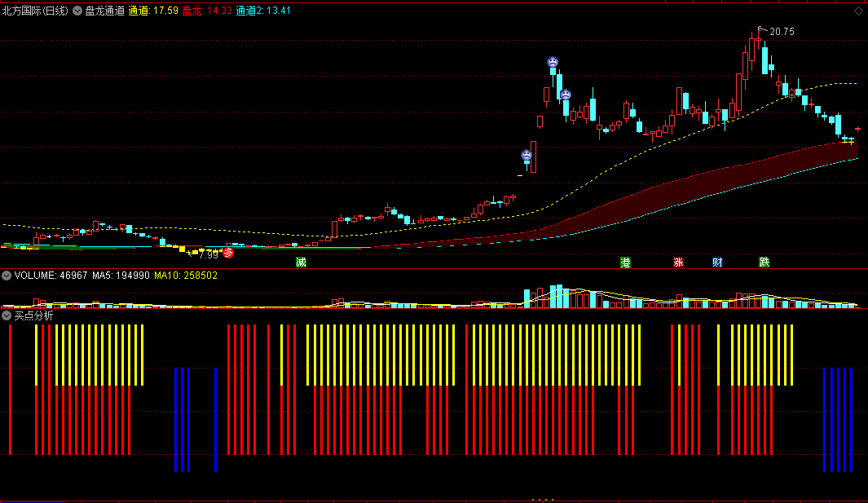Click the middle sad-face signal icon
This screenshot has height=503, width=868.
[565, 95]
